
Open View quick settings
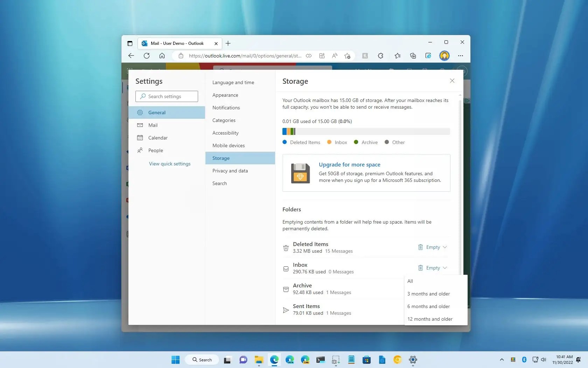(x=170, y=164)
